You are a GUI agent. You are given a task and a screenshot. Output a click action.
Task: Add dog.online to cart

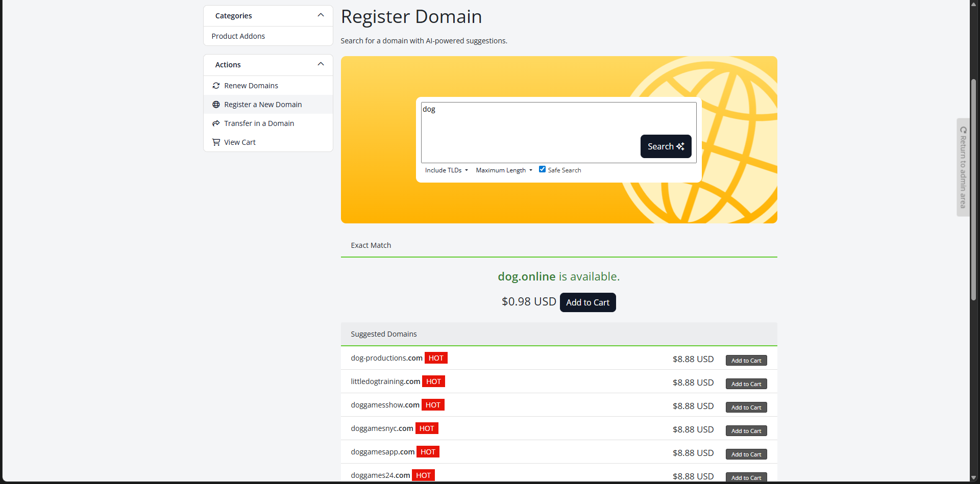(587, 302)
